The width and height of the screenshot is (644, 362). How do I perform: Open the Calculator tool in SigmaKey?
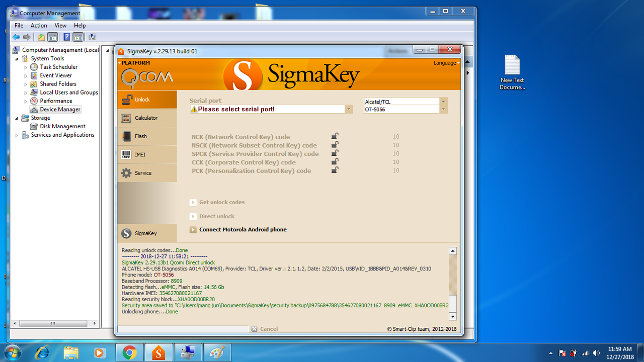coord(147,118)
